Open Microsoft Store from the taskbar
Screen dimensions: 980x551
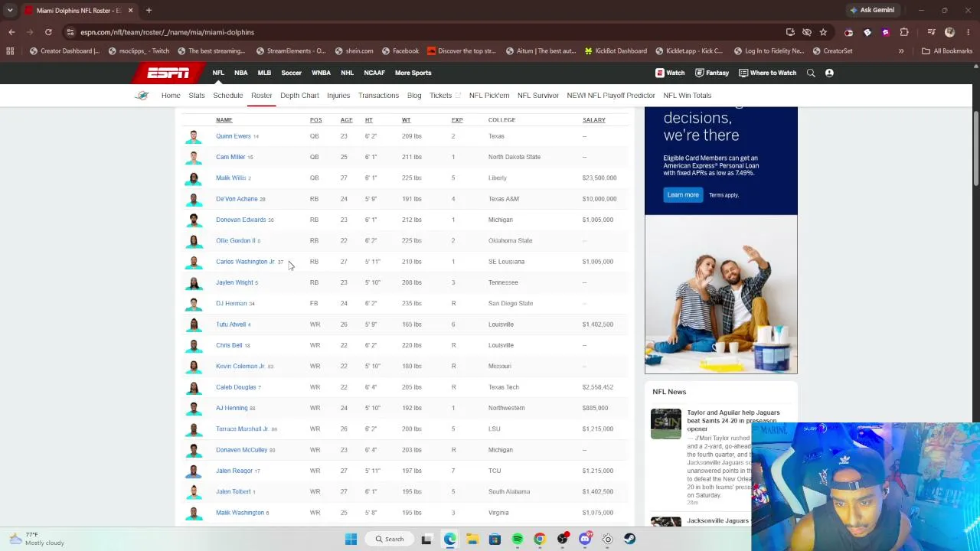[495, 540]
